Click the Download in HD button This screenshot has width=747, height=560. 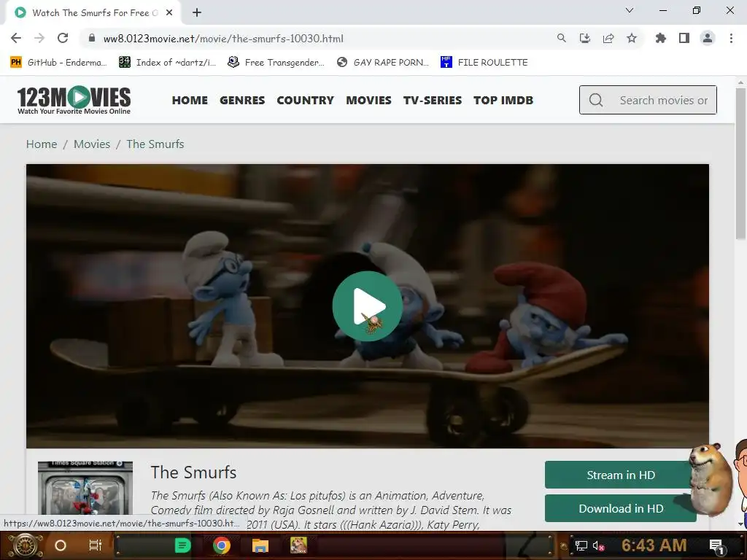click(x=621, y=508)
